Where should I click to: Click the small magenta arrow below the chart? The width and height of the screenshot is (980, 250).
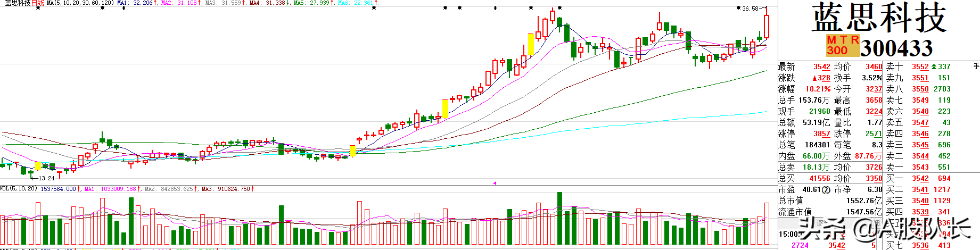coord(495,183)
